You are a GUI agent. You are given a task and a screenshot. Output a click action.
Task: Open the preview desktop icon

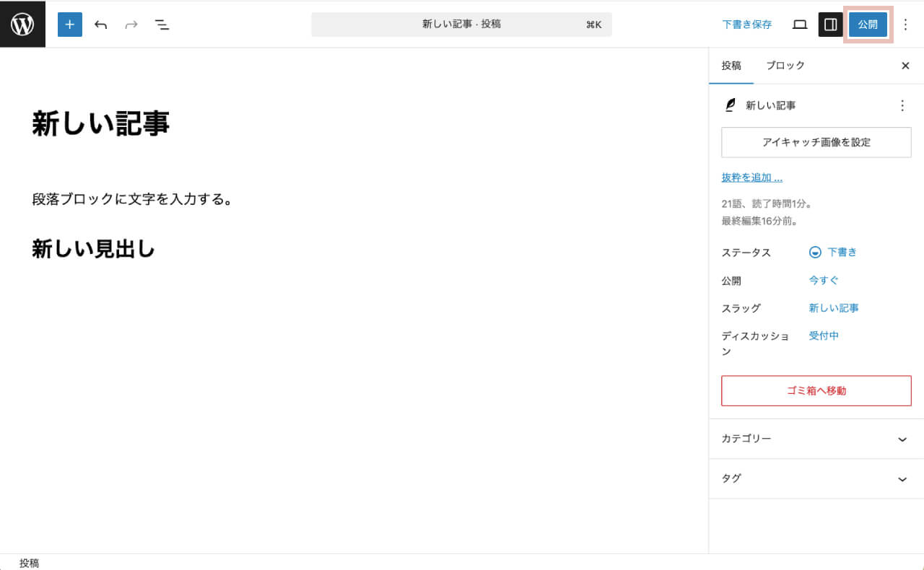(x=799, y=24)
